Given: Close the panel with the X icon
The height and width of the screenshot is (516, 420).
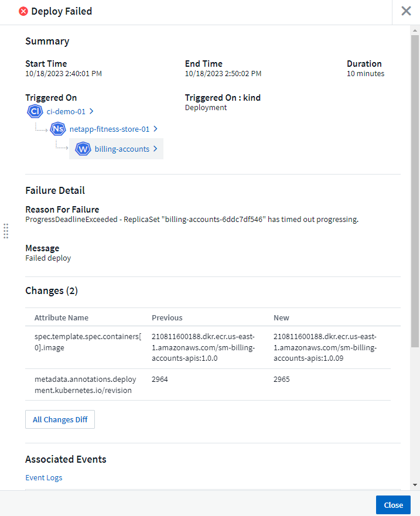Looking at the screenshot, I should click(x=406, y=11).
